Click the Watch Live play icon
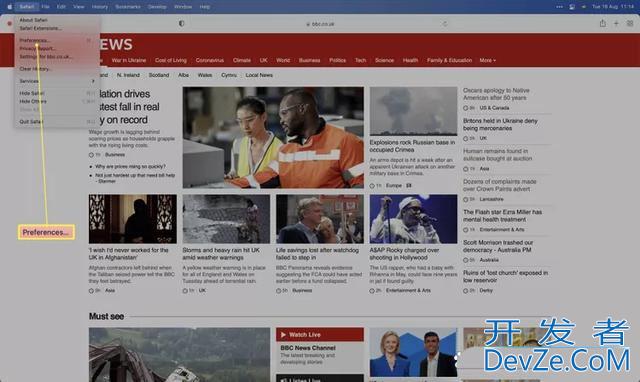 283,335
